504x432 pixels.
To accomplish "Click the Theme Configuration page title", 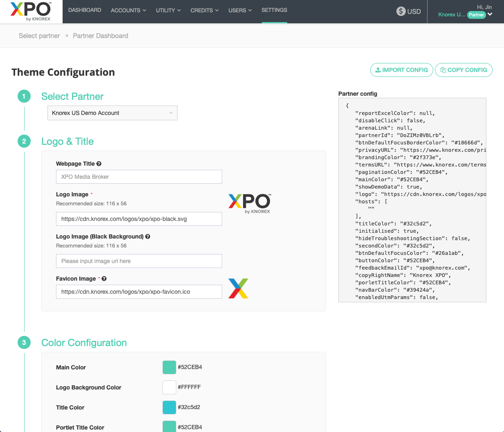I will coord(63,72).
